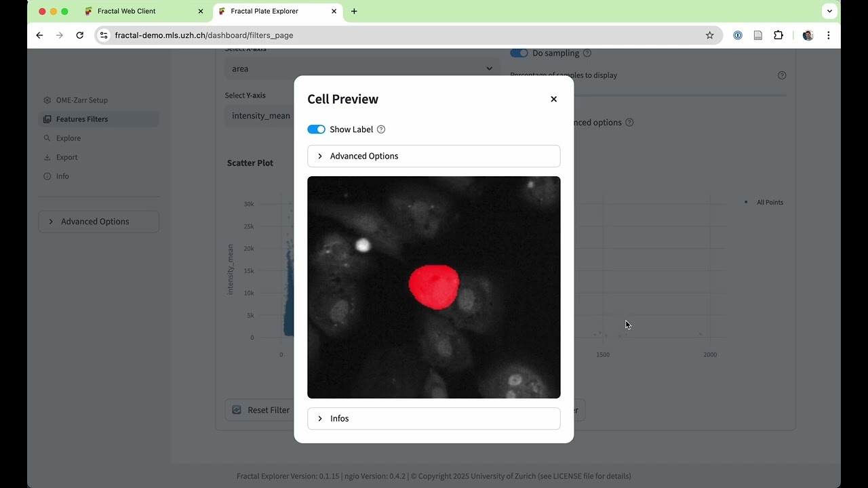Click the advanced options help icon

point(629,123)
